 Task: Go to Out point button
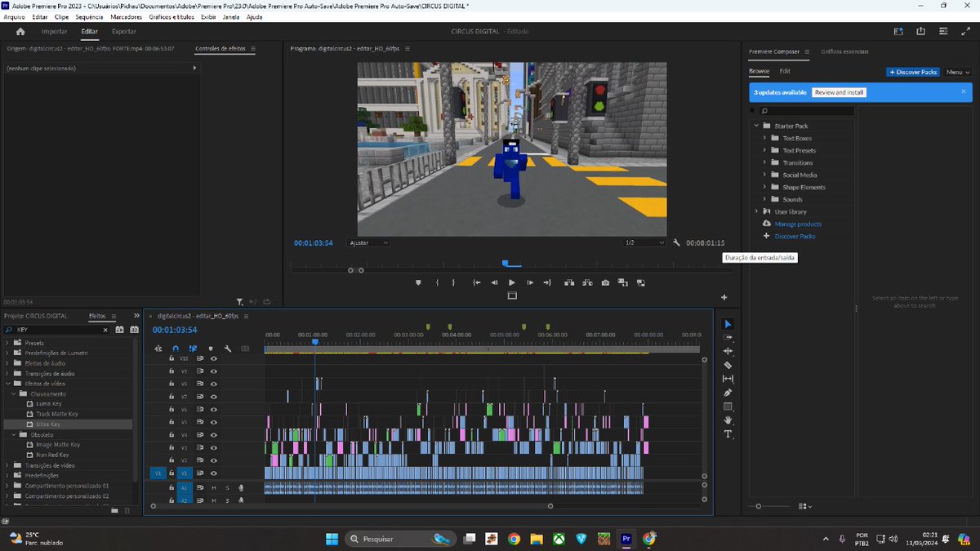[x=547, y=282]
